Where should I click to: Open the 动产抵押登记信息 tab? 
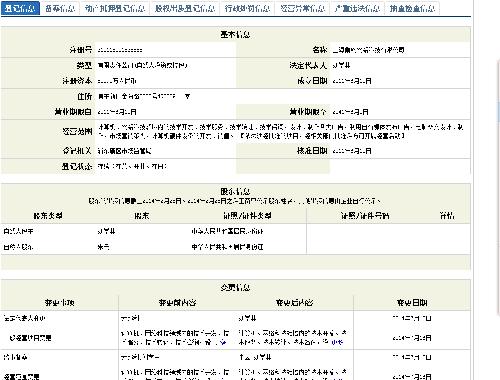point(115,8)
